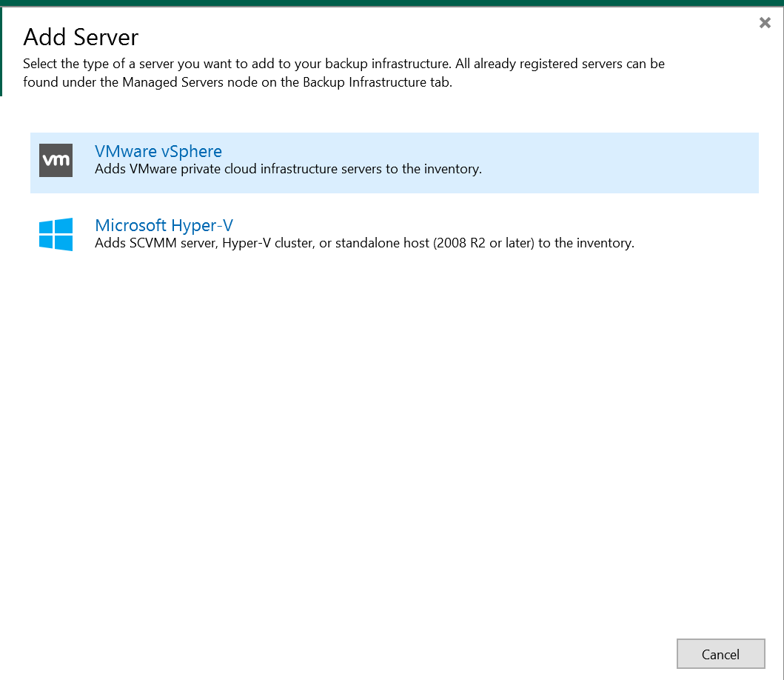Screen dimensions: 784x680
Task: Click the green accent bar beside the heading
Action: [1, 52]
